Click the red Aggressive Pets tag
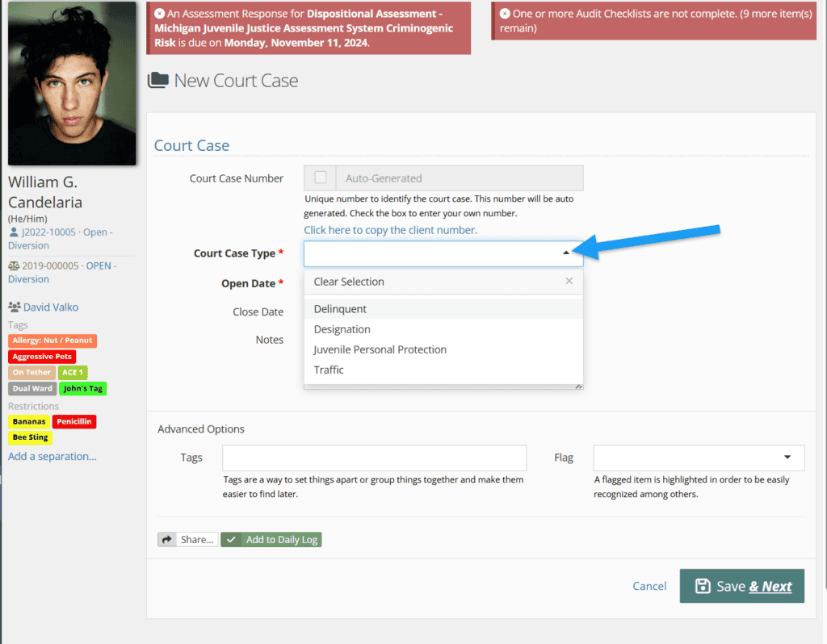The height and width of the screenshot is (644, 827). point(43,357)
